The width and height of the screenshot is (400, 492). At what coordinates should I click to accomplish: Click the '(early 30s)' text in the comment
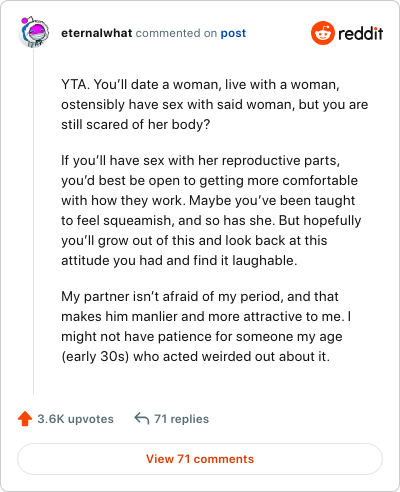coord(95,356)
